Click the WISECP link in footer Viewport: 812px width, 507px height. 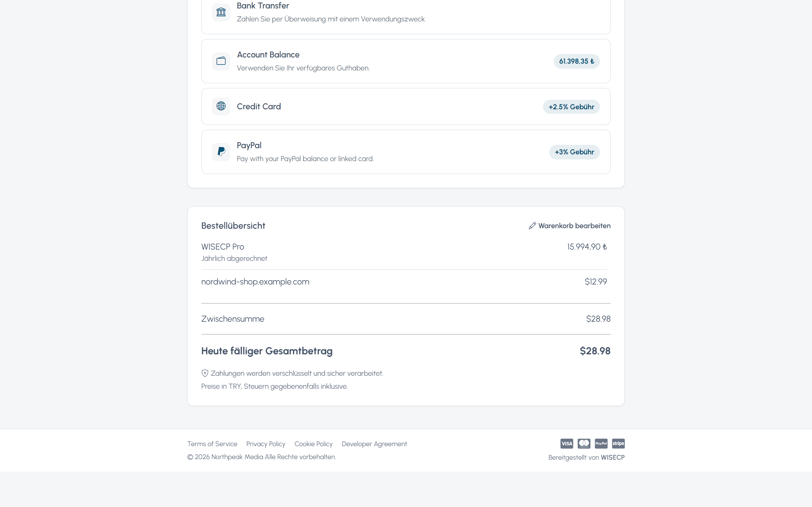[x=612, y=457]
